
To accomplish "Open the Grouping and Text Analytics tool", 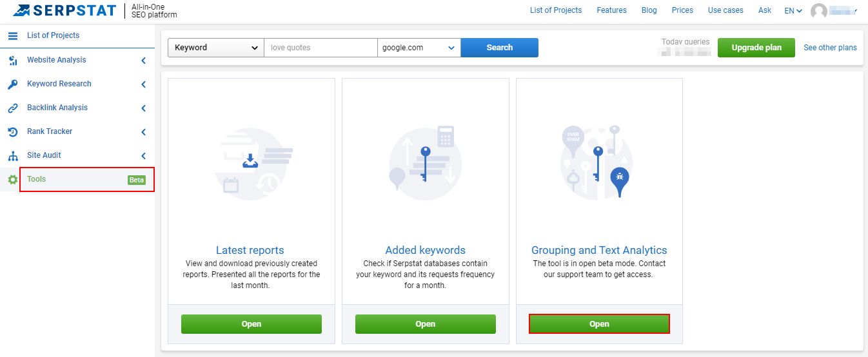I will [600, 324].
